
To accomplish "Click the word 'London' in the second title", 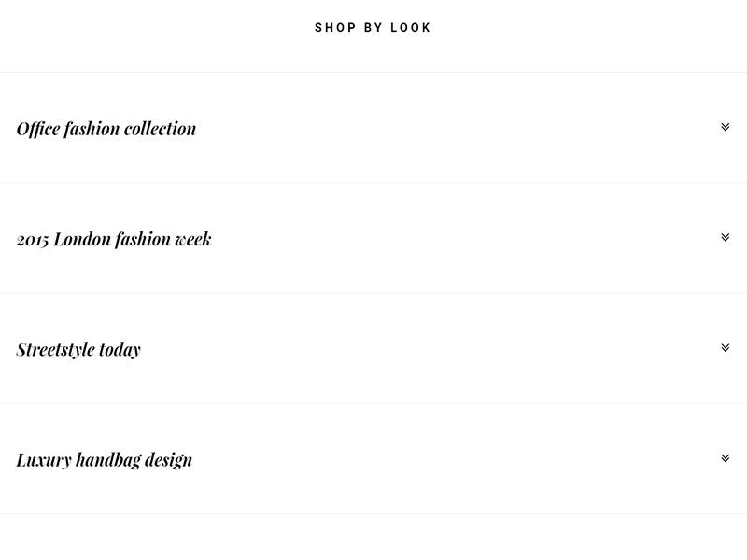I will pyautogui.click(x=81, y=239).
